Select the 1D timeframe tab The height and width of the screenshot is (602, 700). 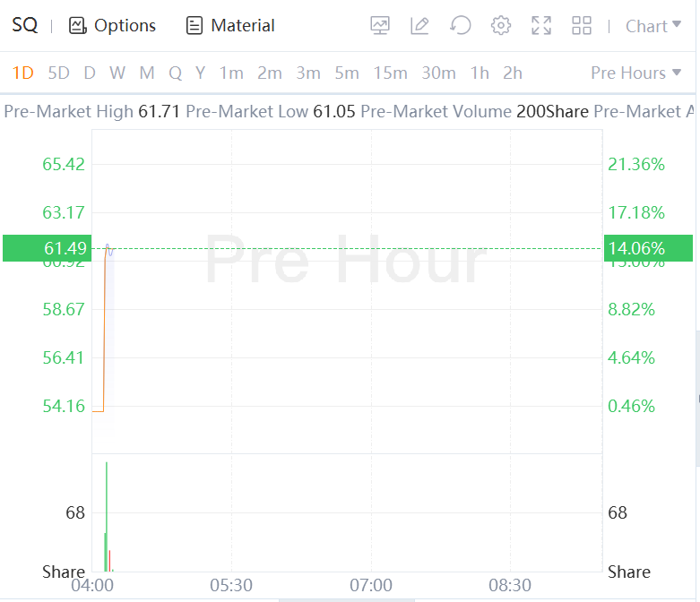pyautogui.click(x=22, y=73)
